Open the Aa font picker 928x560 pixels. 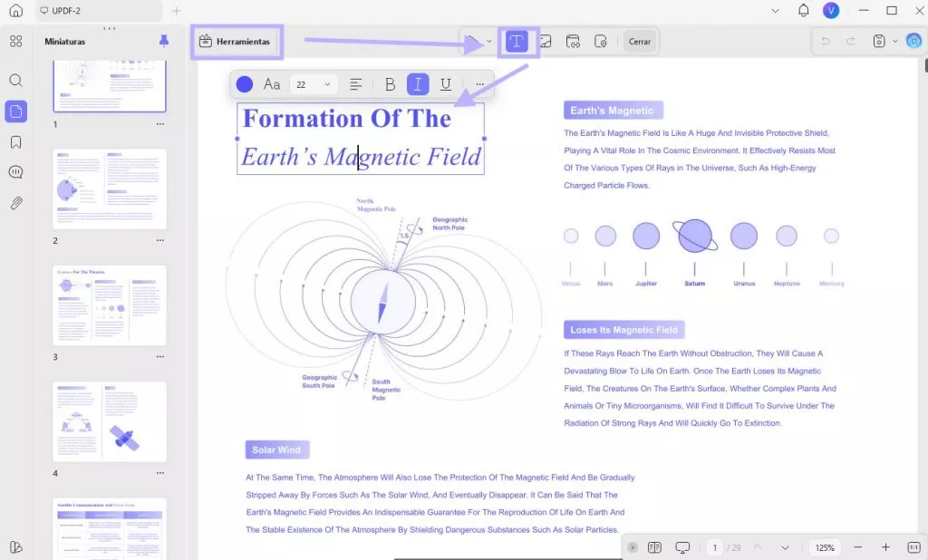[272, 84]
